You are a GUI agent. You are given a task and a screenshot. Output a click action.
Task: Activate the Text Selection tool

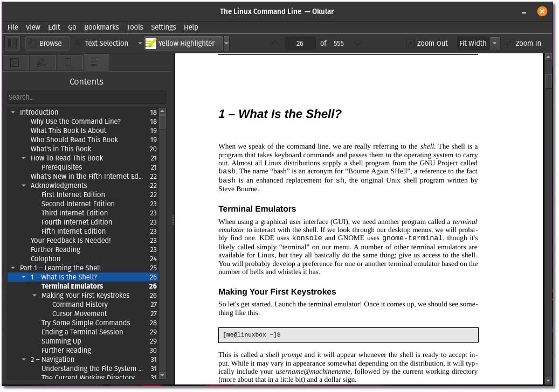101,43
